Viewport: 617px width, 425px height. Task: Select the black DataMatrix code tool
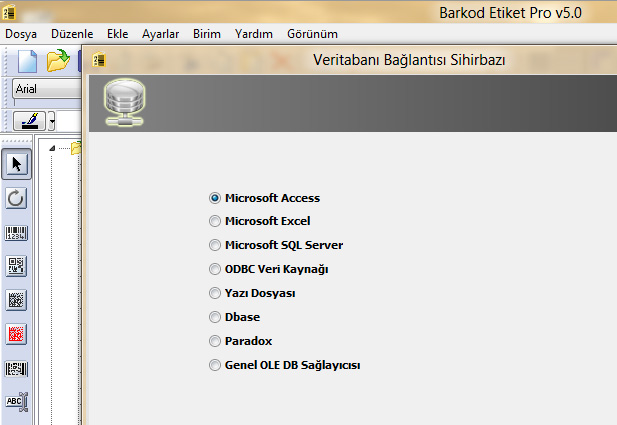(x=16, y=300)
